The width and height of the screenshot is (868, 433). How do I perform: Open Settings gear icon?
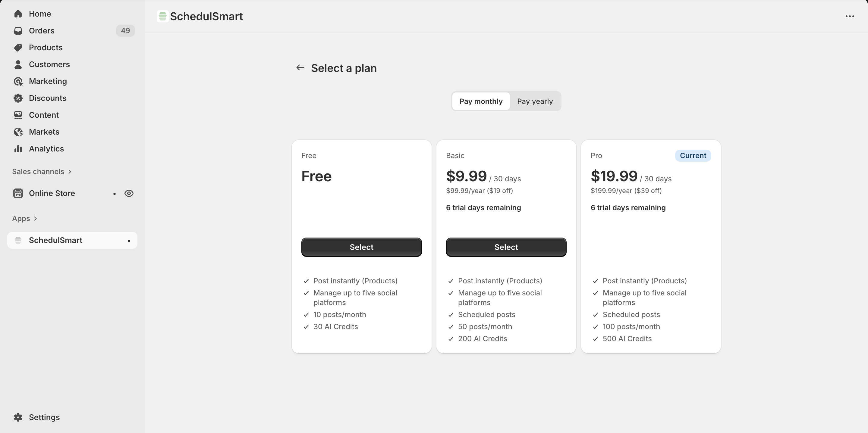[18, 417]
